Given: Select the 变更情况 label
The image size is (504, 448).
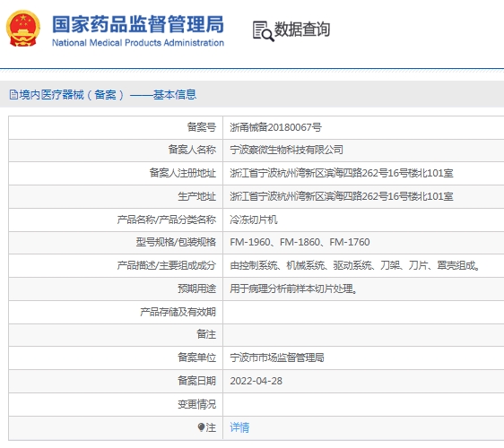Looking at the screenshot, I should click(x=196, y=404).
